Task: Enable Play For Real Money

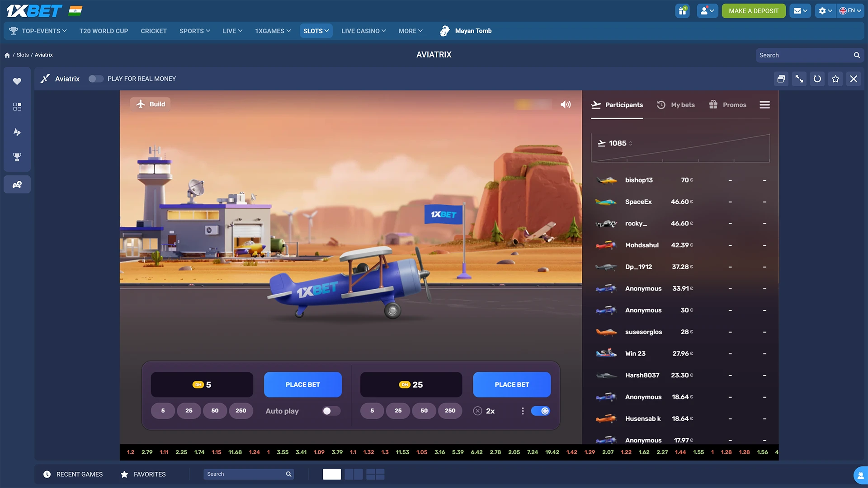Action: (x=96, y=79)
